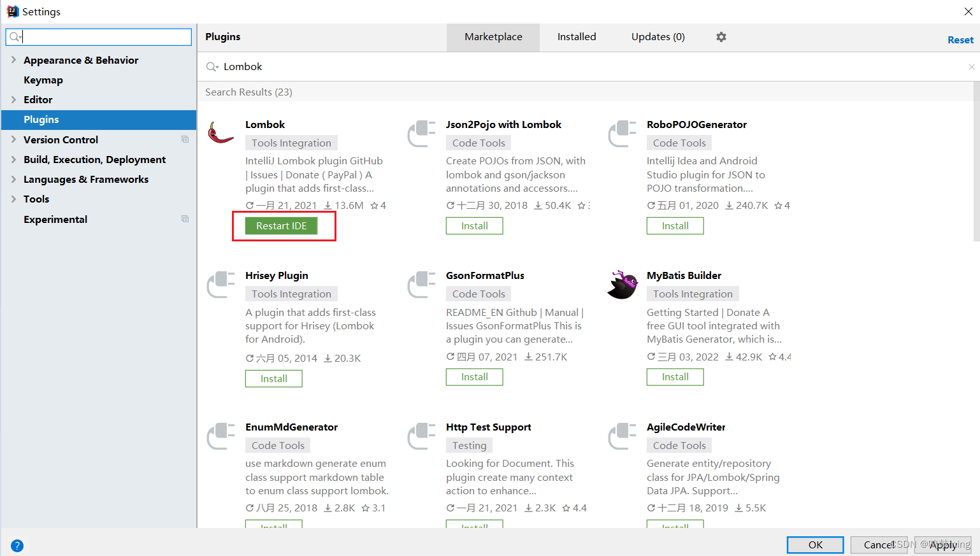Expand the Languages & Frameworks section
The height and width of the screenshot is (556, 980).
pyautogui.click(x=13, y=179)
